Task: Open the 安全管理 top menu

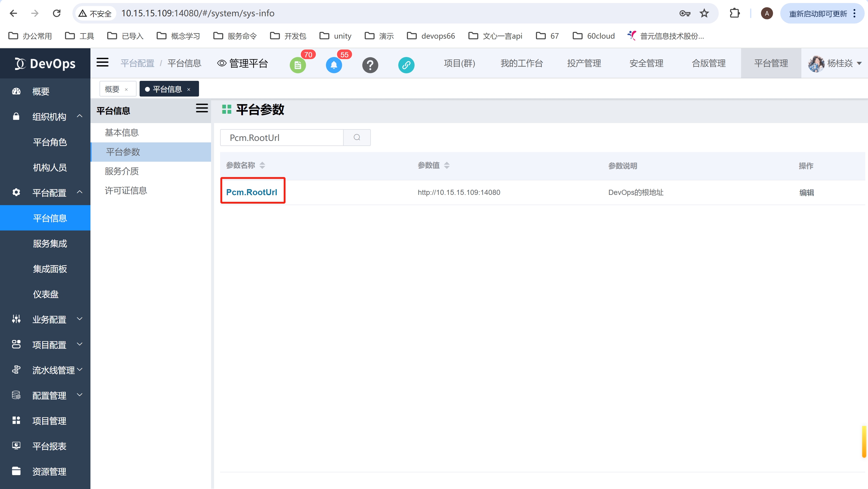Action: 646,63
